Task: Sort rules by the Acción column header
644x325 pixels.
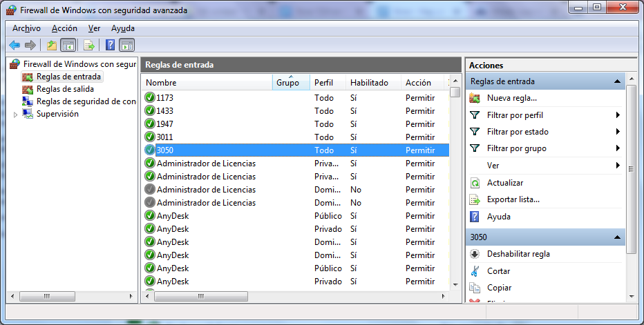Action: (x=423, y=83)
